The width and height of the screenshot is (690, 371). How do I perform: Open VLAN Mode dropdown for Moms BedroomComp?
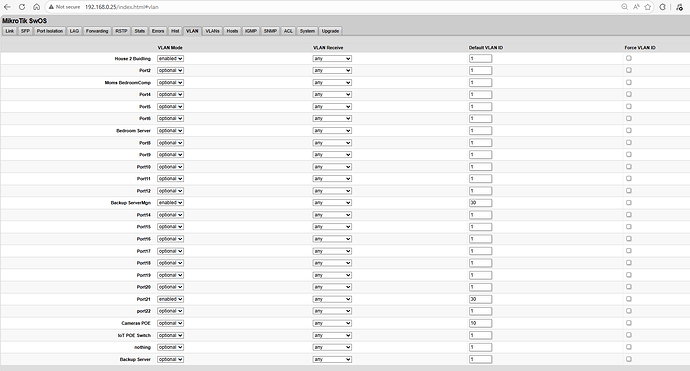click(x=170, y=83)
